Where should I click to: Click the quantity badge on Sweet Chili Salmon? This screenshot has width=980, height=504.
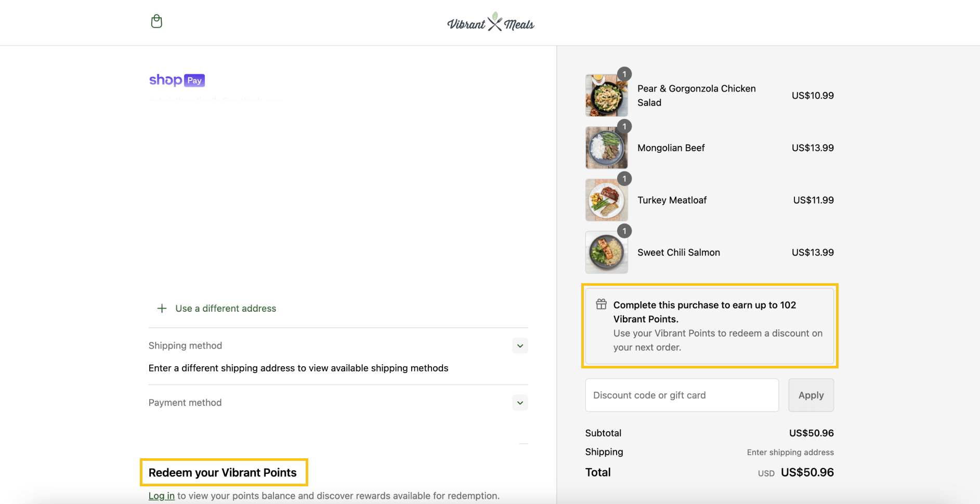point(624,231)
